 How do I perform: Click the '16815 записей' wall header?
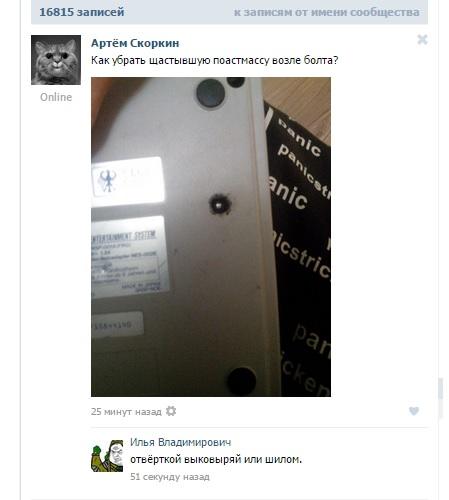click(82, 12)
